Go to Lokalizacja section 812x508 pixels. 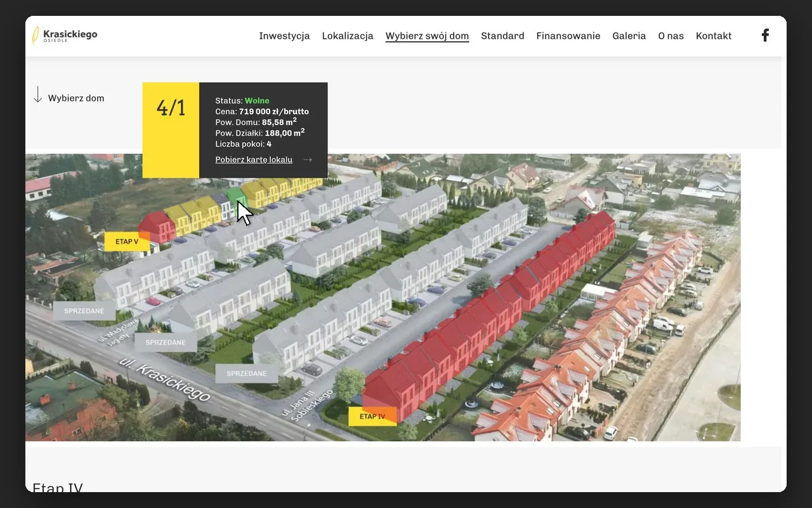pos(348,36)
